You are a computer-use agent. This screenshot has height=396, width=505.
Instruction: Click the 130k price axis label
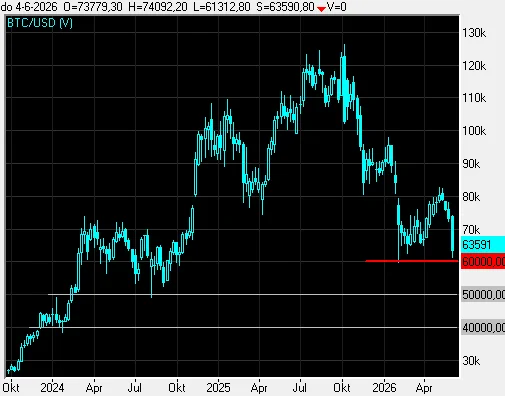point(474,33)
